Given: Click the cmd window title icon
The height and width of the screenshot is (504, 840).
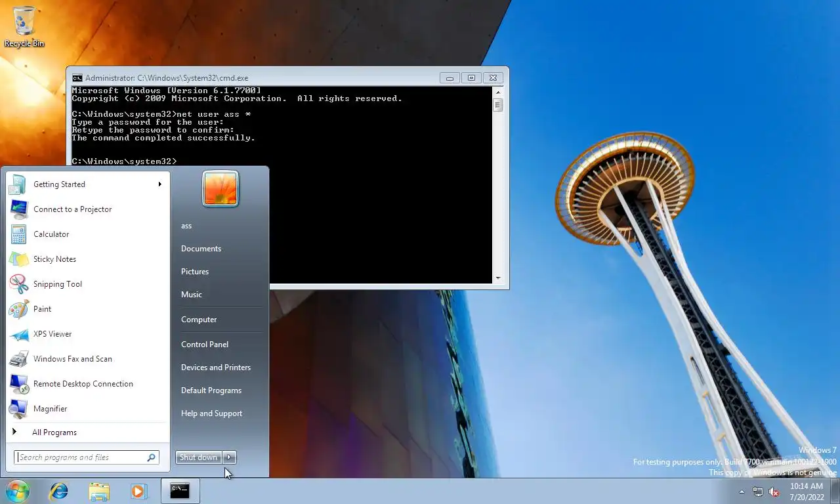Looking at the screenshot, I should click(x=77, y=77).
